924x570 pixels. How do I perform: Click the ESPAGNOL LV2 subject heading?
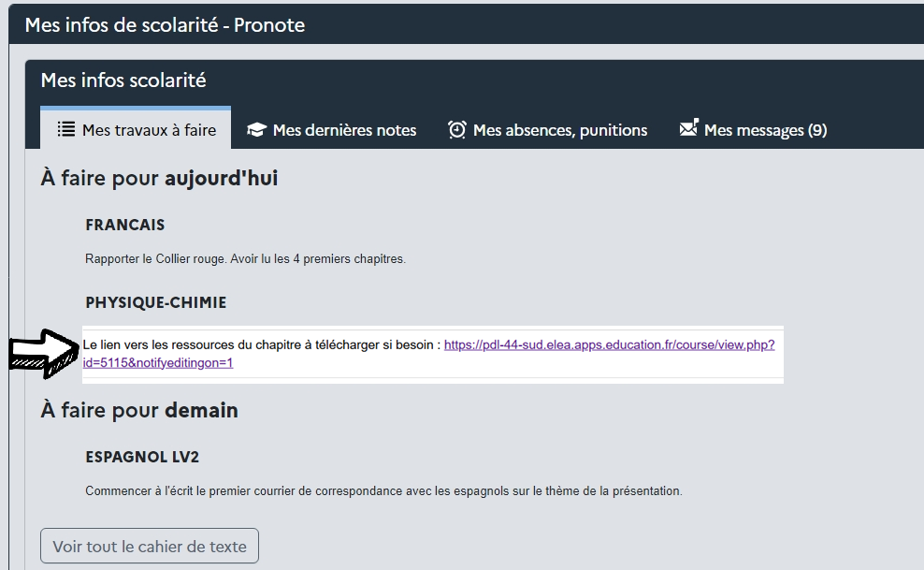tap(142, 458)
